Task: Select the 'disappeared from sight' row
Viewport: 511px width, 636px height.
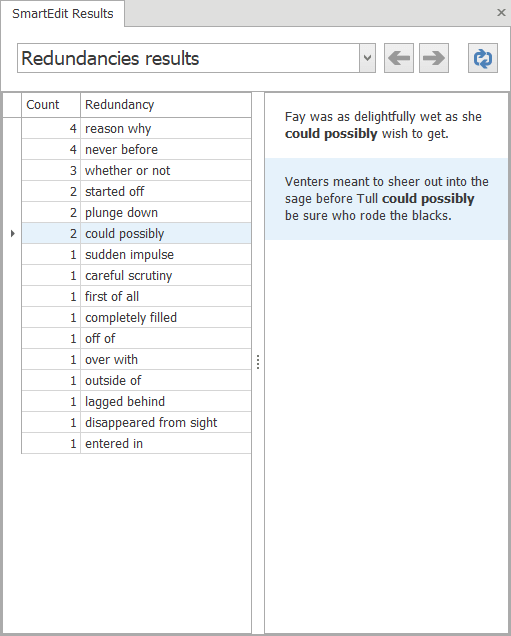Action: (x=136, y=422)
